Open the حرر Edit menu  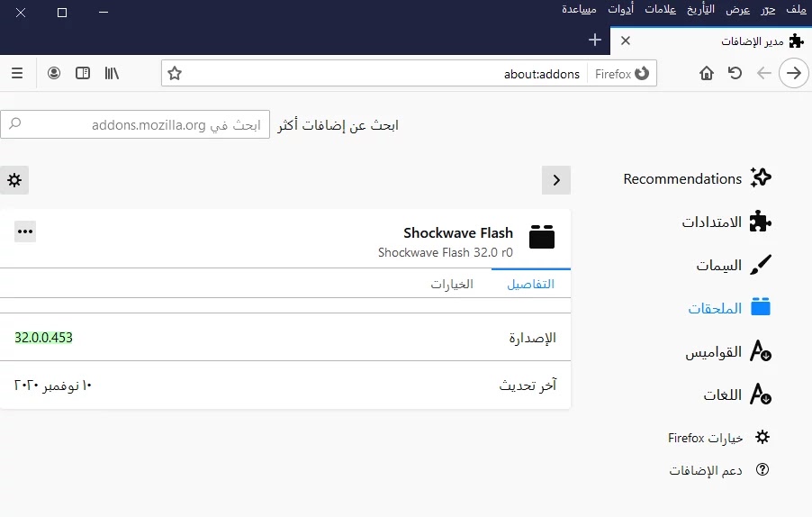point(768,9)
